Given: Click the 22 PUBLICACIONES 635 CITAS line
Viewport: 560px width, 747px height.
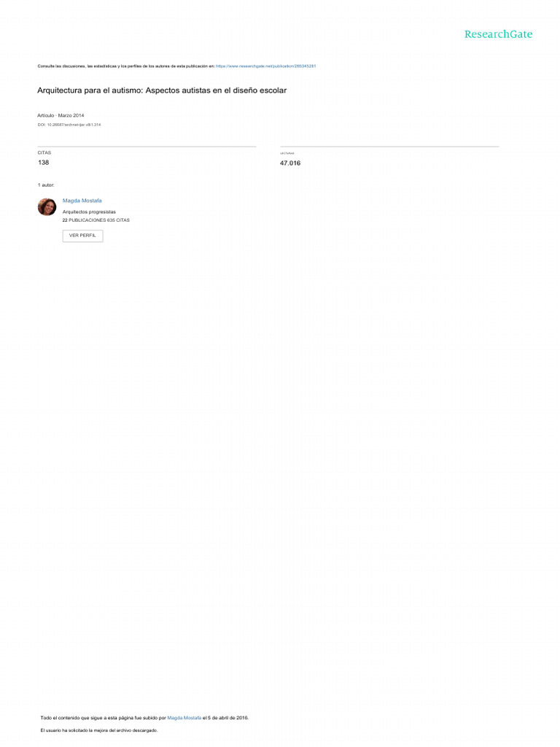Looking at the screenshot, I should click(96, 220).
